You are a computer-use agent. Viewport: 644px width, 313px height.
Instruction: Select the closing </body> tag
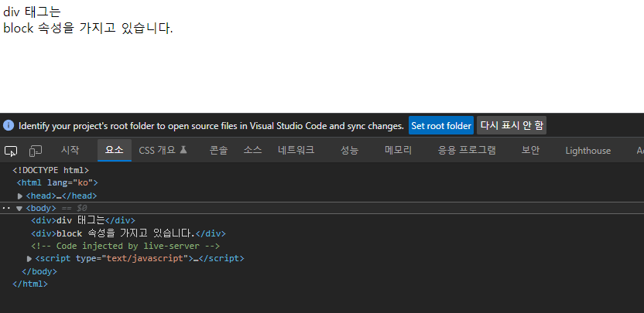click(x=39, y=271)
